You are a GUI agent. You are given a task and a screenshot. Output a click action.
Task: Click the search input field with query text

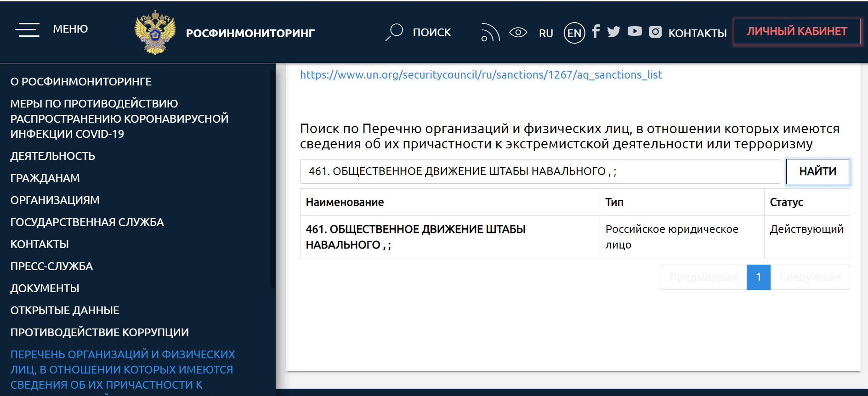[540, 171]
